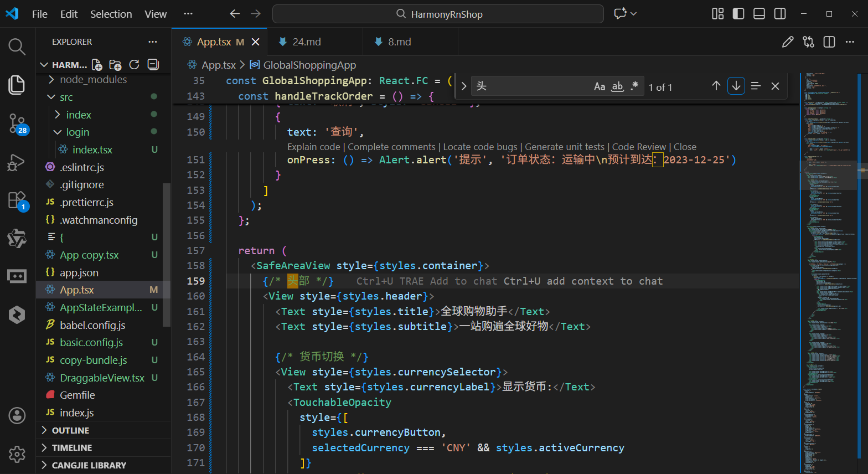The image size is (868, 474).
Task: Toggle primary side bar visibility
Action: 738,14
